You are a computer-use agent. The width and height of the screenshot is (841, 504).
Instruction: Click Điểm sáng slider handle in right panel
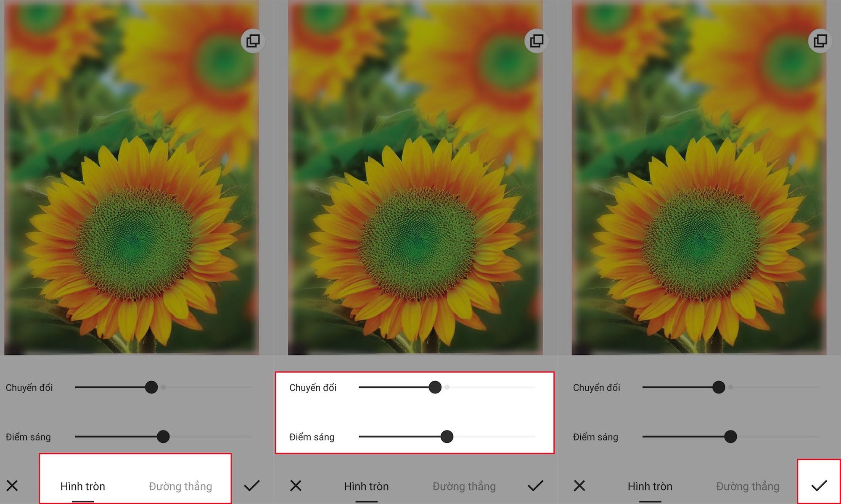[x=730, y=437]
